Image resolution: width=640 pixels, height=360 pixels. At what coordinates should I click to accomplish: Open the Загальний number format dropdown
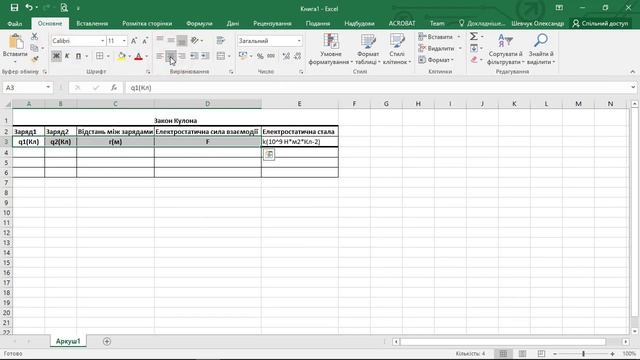[x=299, y=41]
